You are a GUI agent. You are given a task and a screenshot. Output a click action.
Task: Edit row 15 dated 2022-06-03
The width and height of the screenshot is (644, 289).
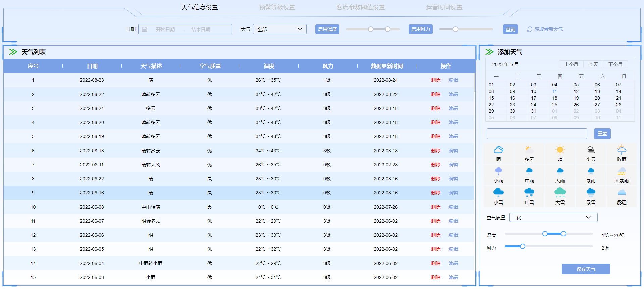453,277
